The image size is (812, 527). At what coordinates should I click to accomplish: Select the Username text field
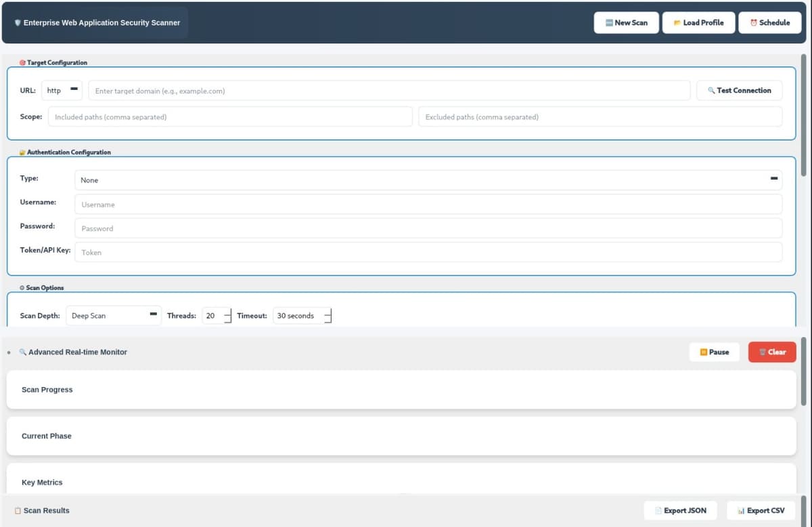click(428, 204)
